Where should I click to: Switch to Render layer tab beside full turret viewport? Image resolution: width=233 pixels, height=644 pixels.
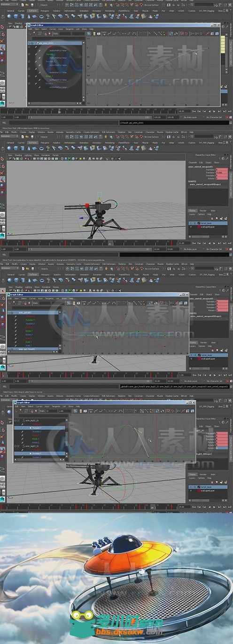pyautogui.click(x=203, y=211)
